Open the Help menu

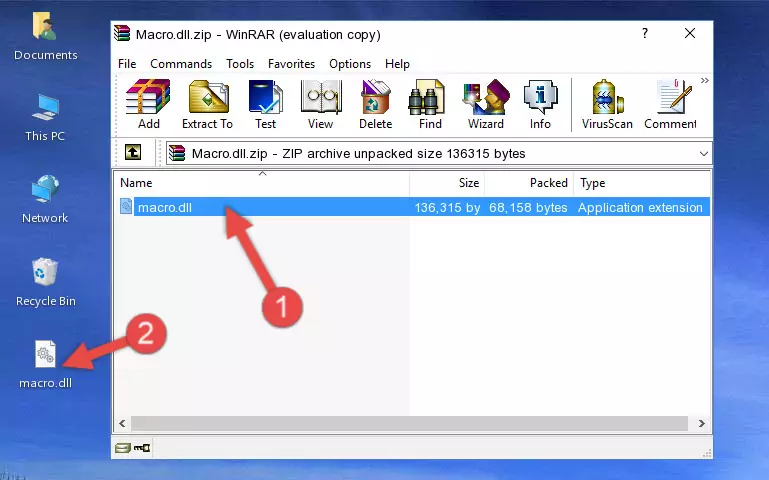coord(397,64)
